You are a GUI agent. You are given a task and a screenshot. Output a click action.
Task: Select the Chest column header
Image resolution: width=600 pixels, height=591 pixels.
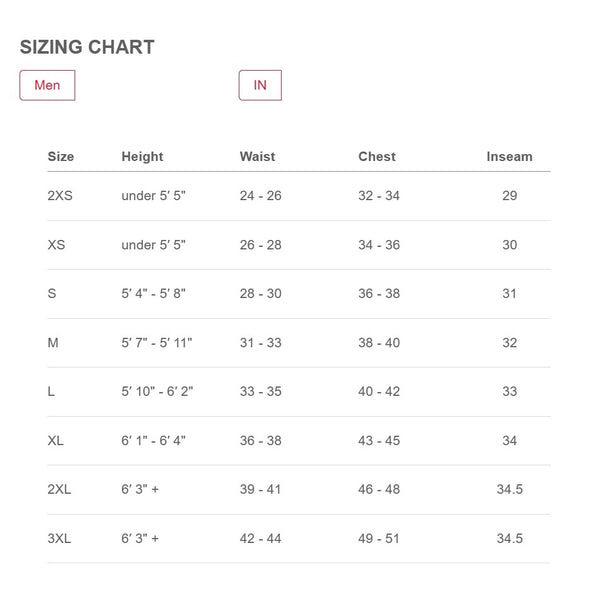(x=377, y=156)
